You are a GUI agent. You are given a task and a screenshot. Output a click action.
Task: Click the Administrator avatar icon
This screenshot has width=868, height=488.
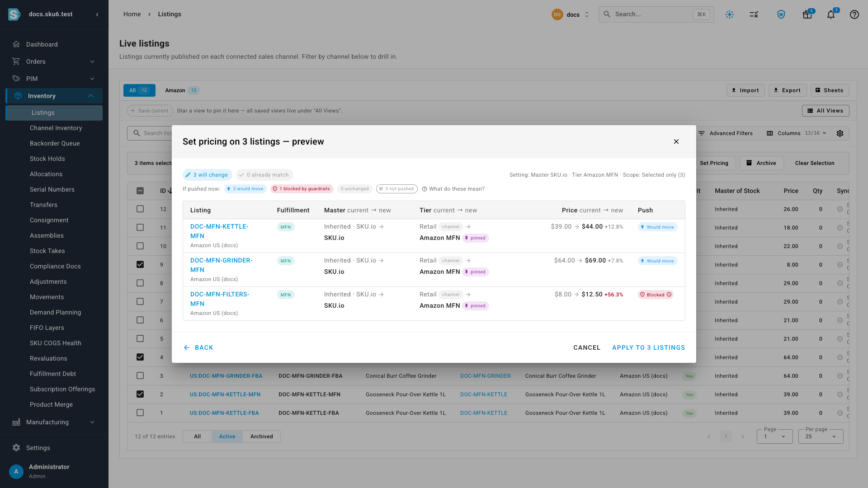pos(16,471)
